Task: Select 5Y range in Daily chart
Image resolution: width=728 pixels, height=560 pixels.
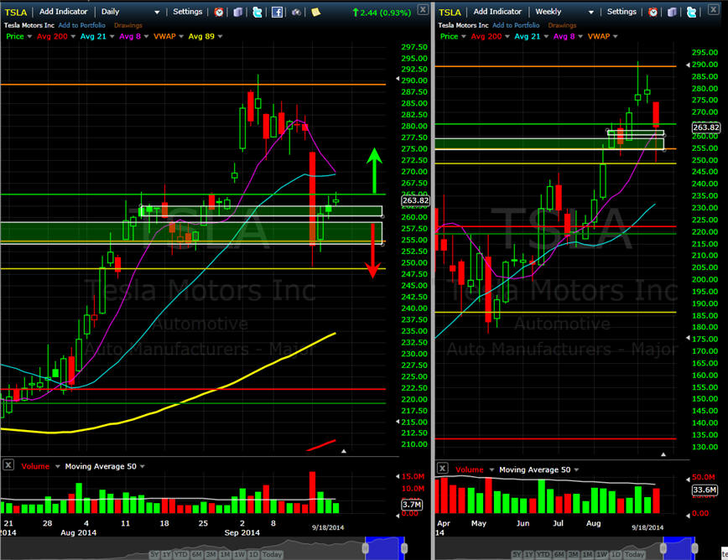Action: pos(154,554)
